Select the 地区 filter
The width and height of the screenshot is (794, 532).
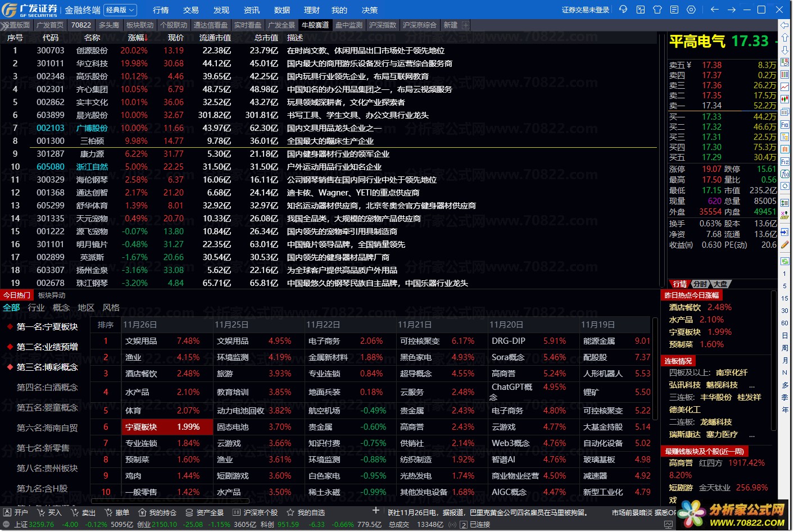point(86,307)
